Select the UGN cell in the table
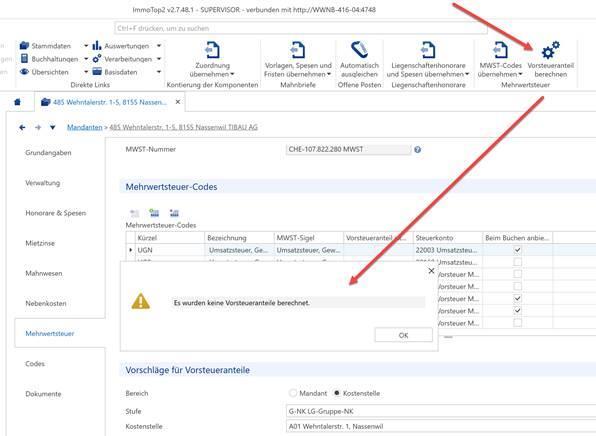The height and width of the screenshot is (436, 596). 170,250
